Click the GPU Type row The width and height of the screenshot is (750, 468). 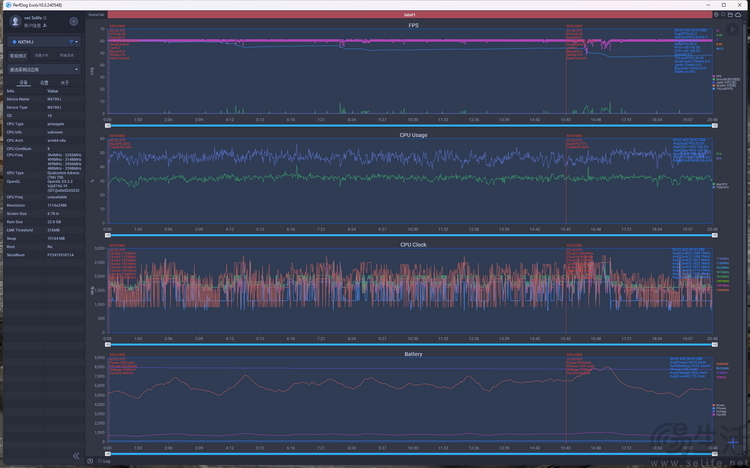(44, 175)
